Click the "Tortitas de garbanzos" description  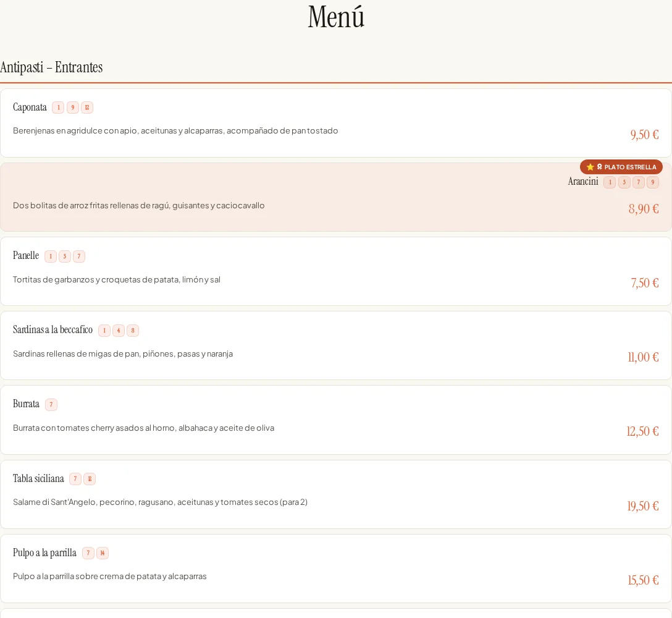click(x=117, y=279)
